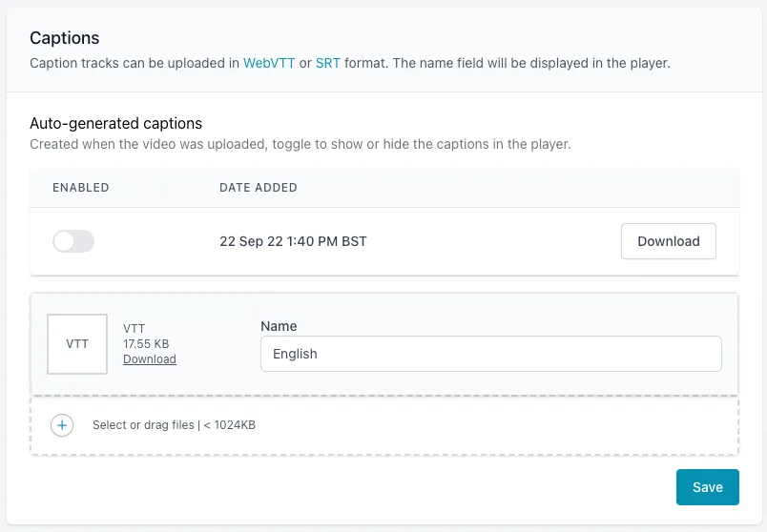Click the underlined Download link for VTT file
This screenshot has height=532, width=767.
[x=150, y=359]
